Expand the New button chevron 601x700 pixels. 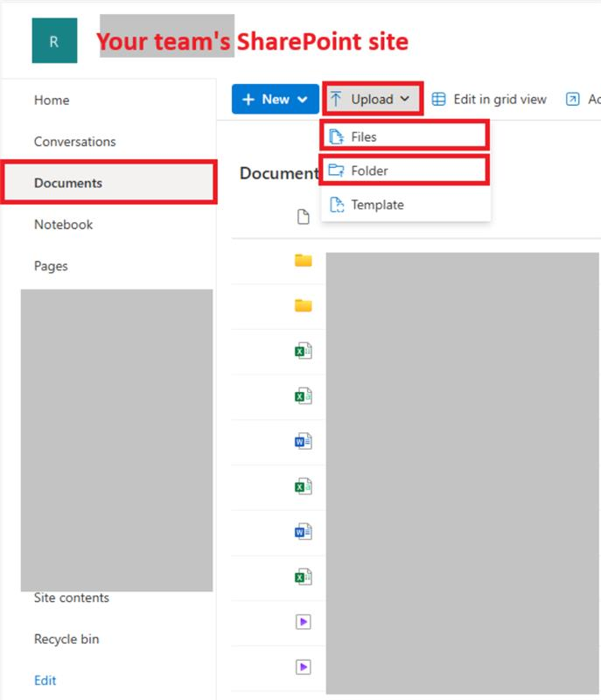[x=303, y=99]
